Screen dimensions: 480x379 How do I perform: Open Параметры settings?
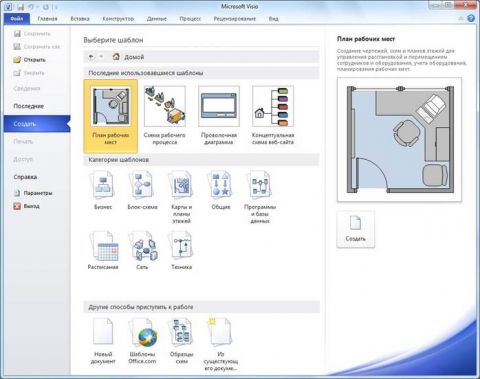(33, 193)
